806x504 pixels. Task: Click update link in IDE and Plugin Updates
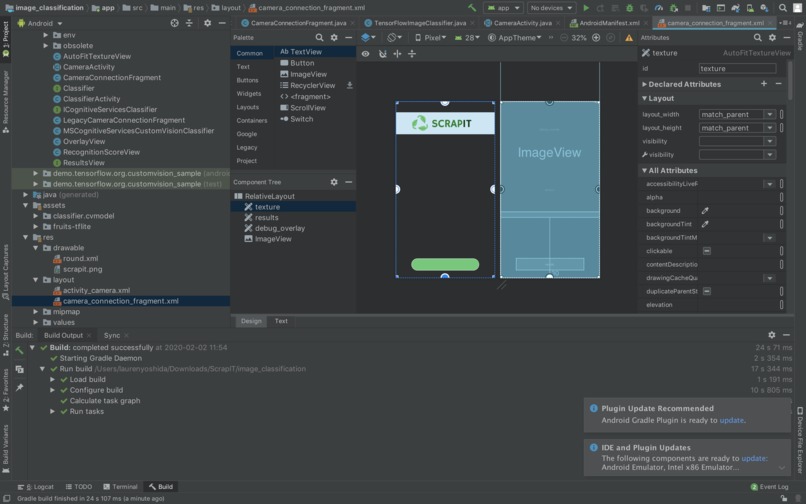pos(754,458)
